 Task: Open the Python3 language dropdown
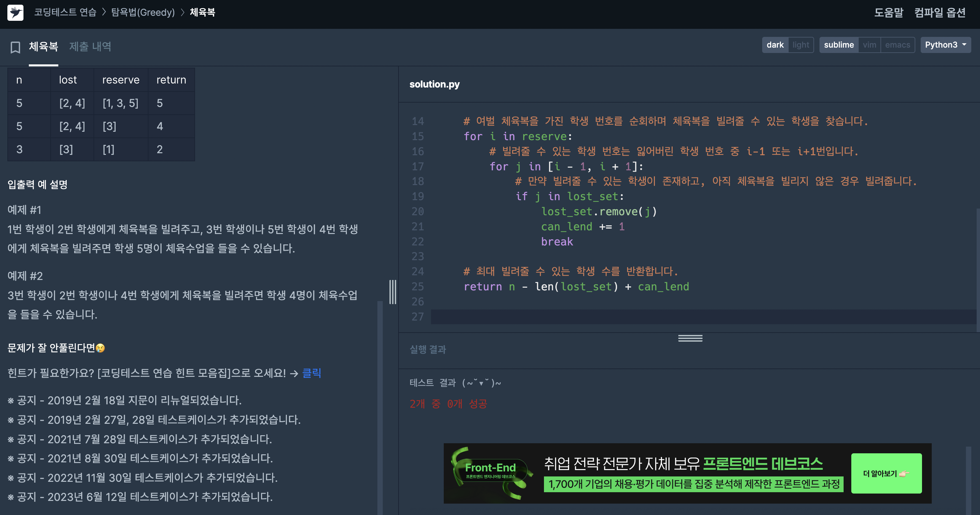pos(945,45)
